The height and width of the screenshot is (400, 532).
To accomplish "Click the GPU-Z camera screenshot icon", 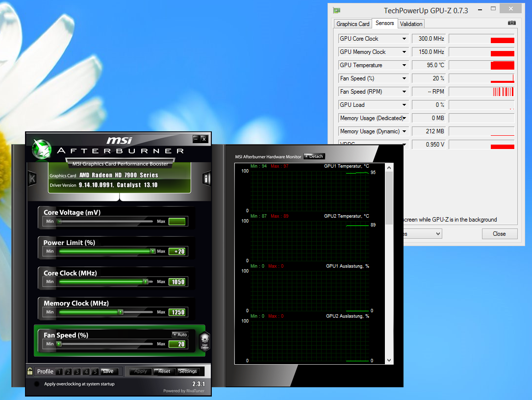I will tap(511, 23).
